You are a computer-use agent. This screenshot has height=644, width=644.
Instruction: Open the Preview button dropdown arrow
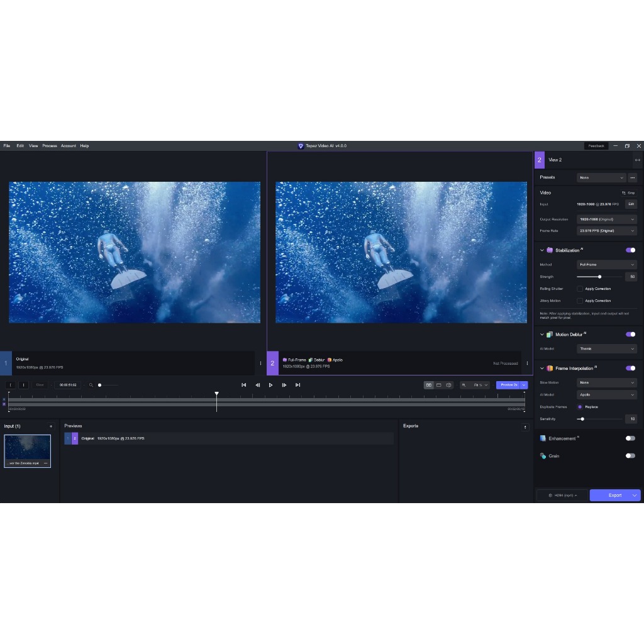pyautogui.click(x=524, y=385)
